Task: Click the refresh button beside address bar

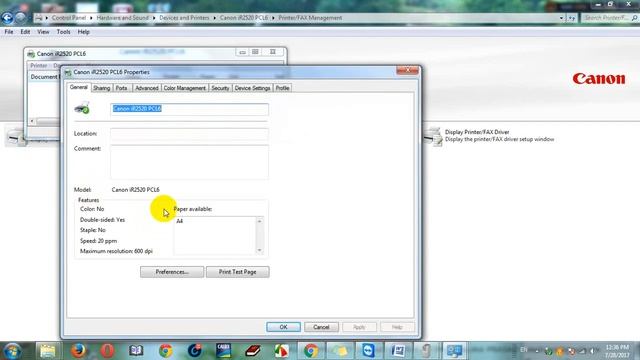Action: [x=571, y=18]
